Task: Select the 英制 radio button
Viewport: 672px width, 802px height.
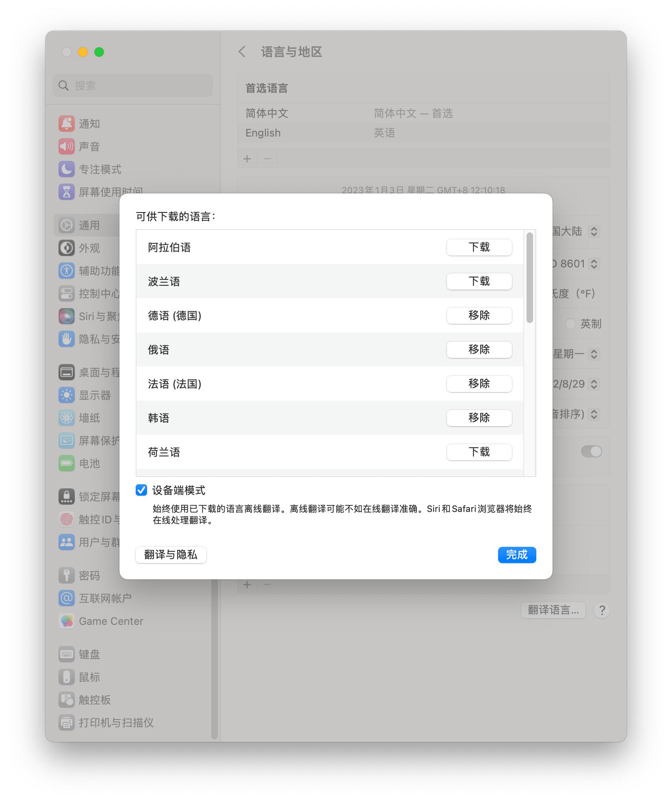Action: tap(570, 324)
